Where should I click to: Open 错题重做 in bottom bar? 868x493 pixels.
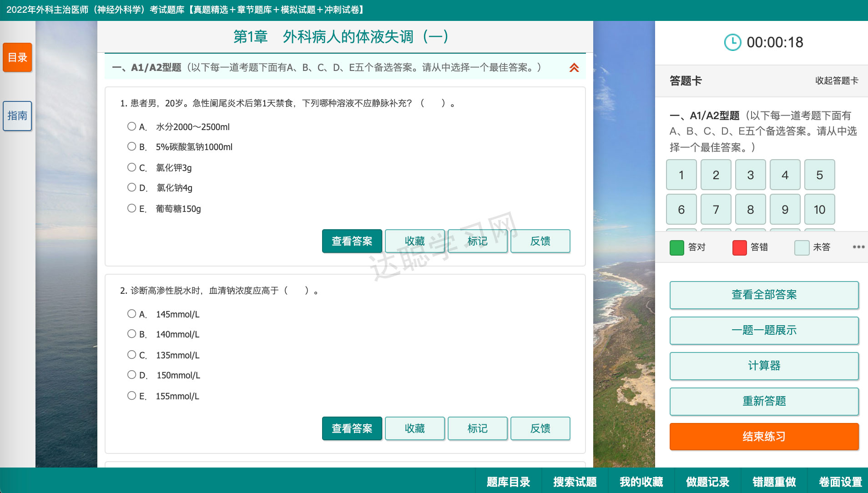[x=774, y=482]
